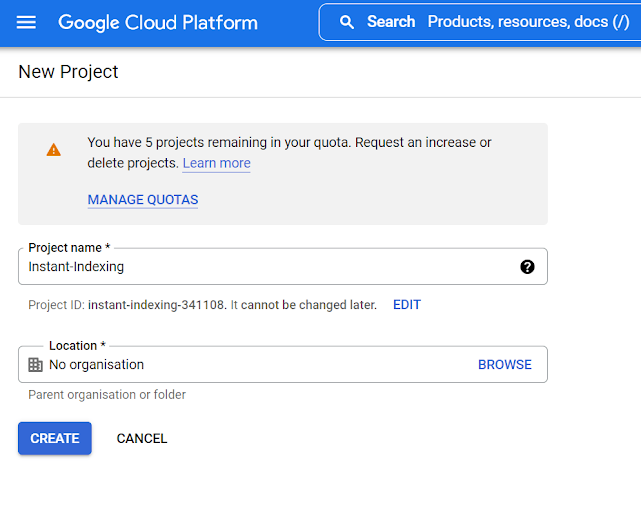Viewport: 641px width, 510px height.
Task: Click the project name help icon
Action: tap(527, 267)
